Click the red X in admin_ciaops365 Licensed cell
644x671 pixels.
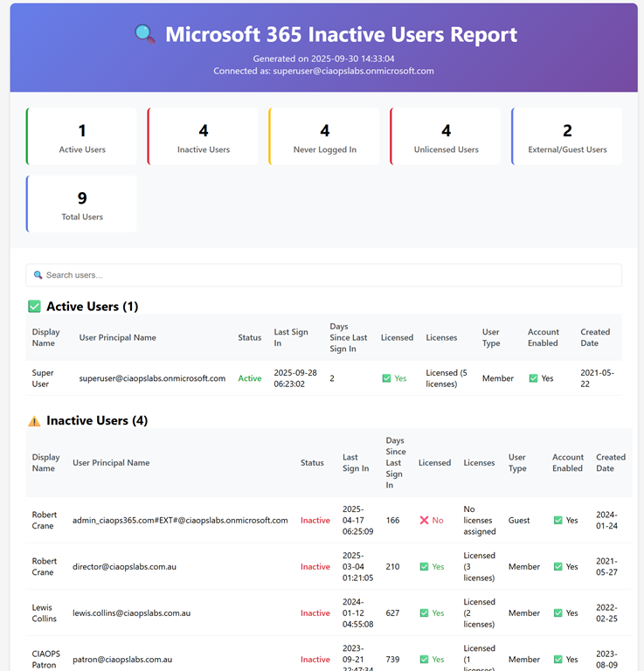pos(424,520)
